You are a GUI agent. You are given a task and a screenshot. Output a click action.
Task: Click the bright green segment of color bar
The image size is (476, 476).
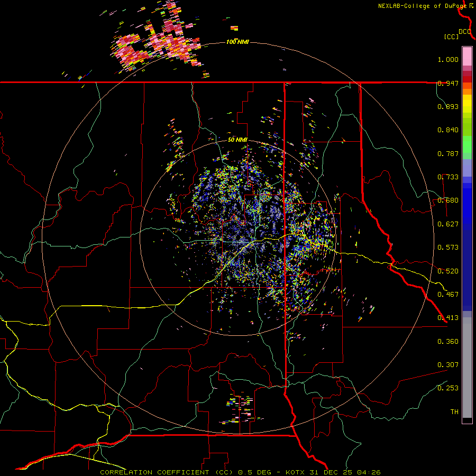(467, 144)
